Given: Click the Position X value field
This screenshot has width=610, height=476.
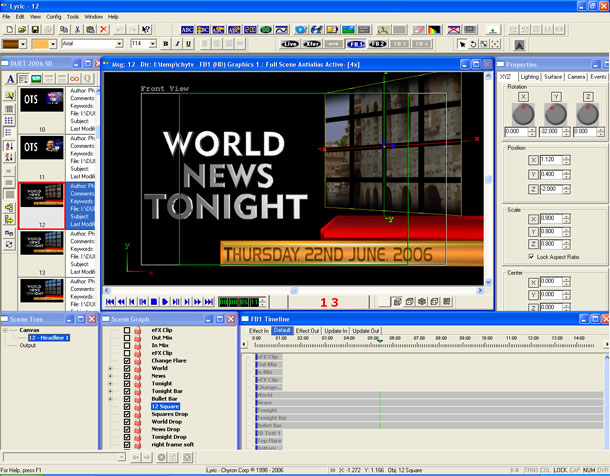Looking at the screenshot, I should (x=550, y=160).
